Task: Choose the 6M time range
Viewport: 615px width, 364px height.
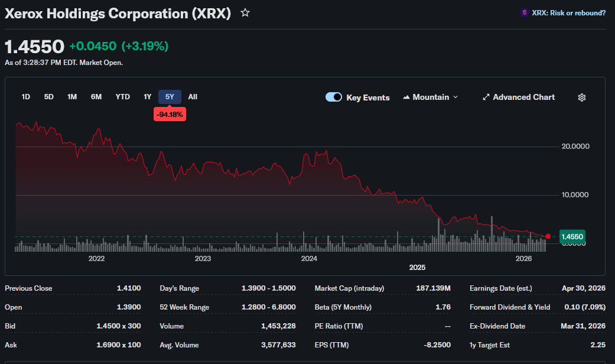Action: coord(96,97)
